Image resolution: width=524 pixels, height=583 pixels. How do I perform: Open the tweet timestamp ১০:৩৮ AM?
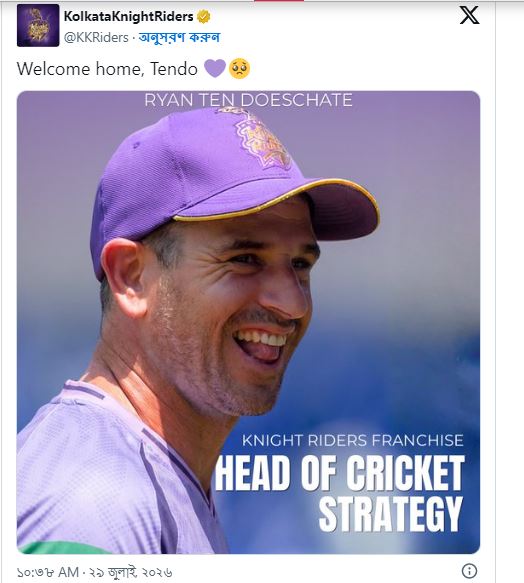(48, 572)
